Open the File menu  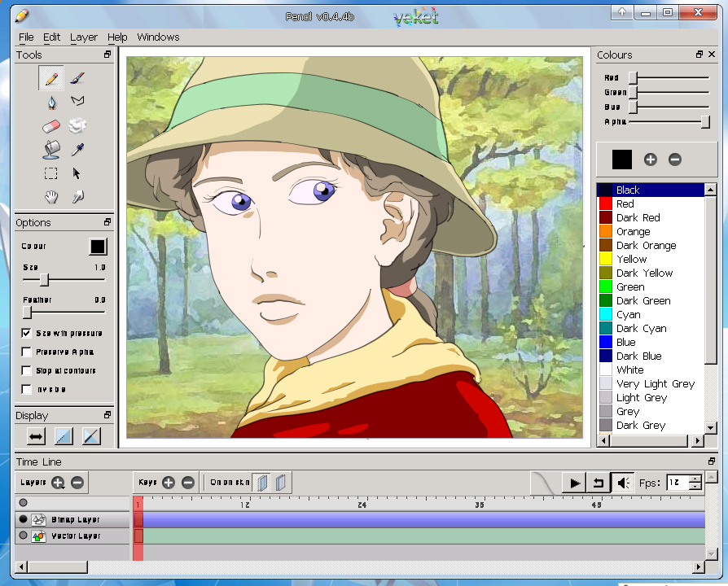[x=26, y=37]
